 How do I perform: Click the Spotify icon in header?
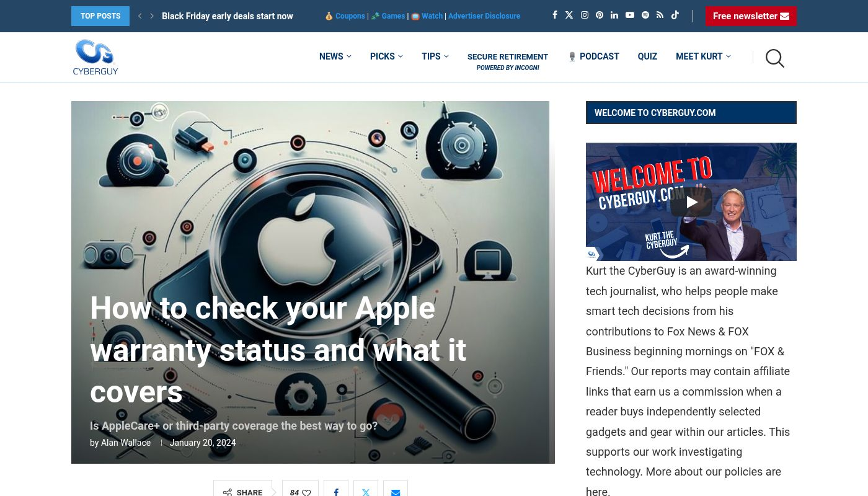tap(645, 15)
